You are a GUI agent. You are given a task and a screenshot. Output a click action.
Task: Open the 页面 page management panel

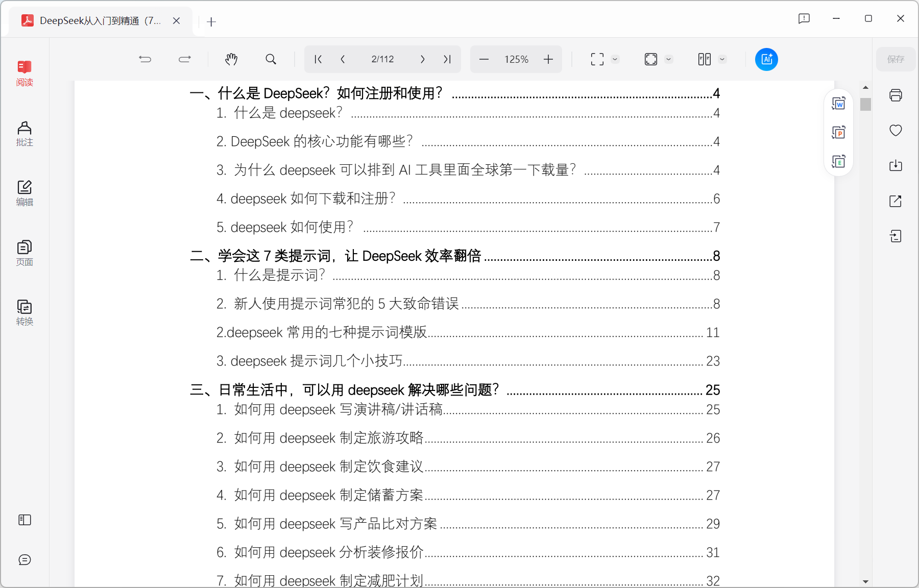25,253
